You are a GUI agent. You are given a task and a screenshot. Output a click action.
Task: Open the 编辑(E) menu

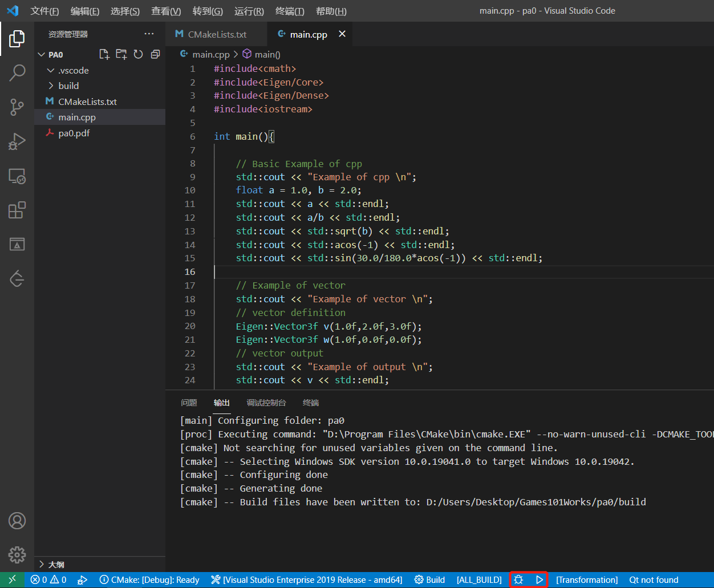(x=85, y=11)
